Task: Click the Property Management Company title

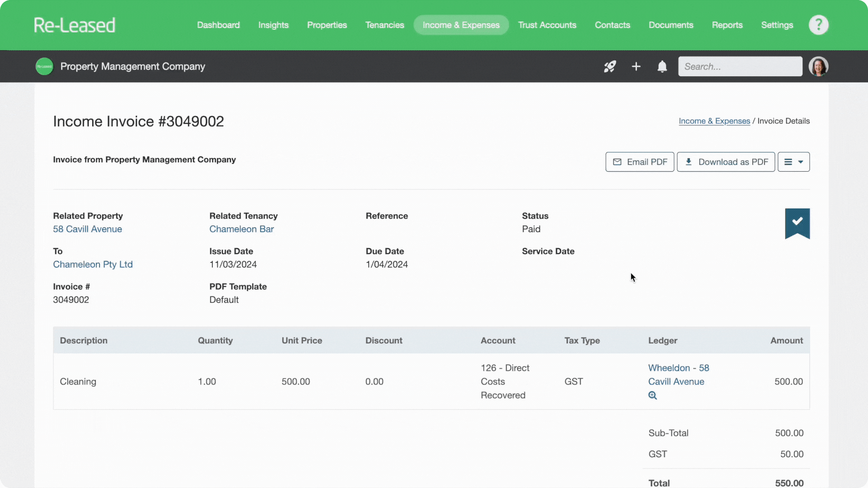Action: pos(132,66)
